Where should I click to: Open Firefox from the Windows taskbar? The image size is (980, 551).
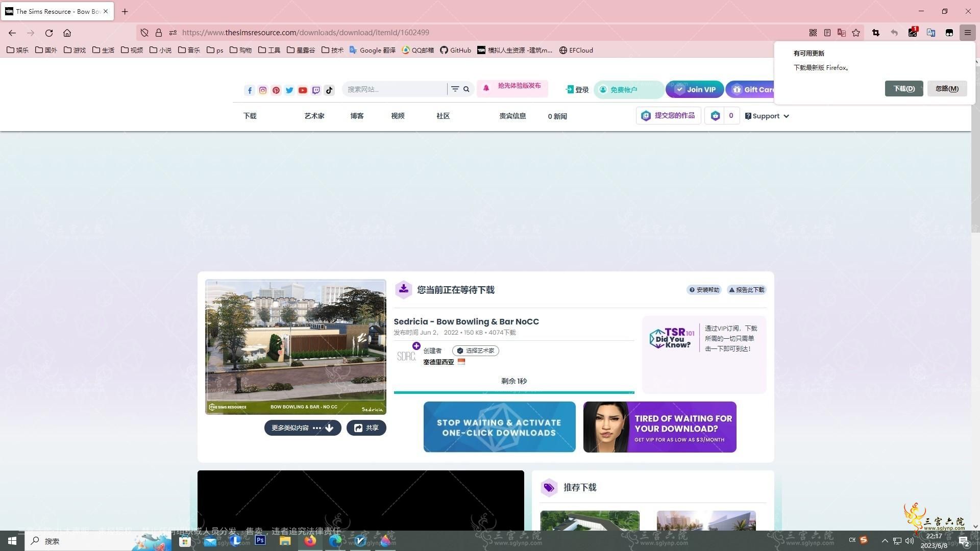coord(310,541)
